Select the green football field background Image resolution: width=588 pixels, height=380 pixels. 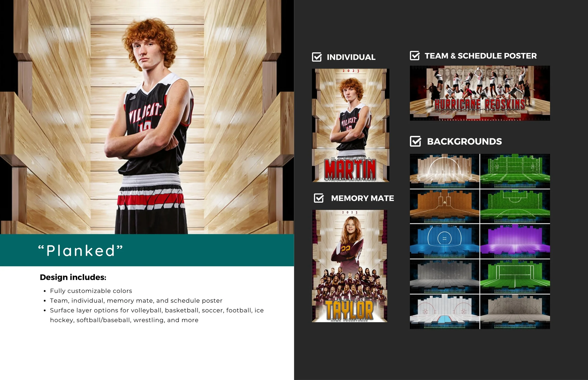(515, 171)
